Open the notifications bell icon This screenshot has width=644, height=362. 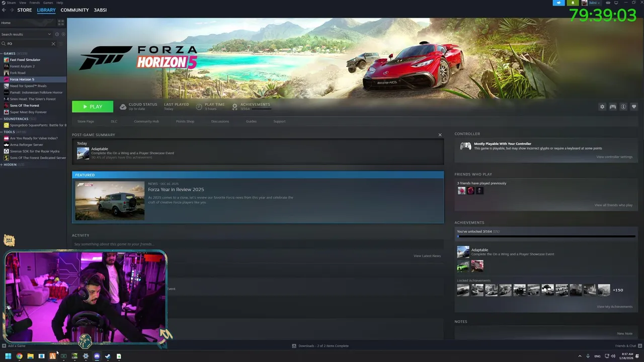coord(573,3)
